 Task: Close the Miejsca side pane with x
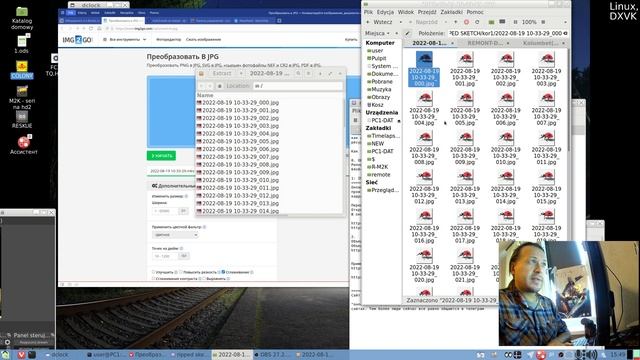point(396,33)
